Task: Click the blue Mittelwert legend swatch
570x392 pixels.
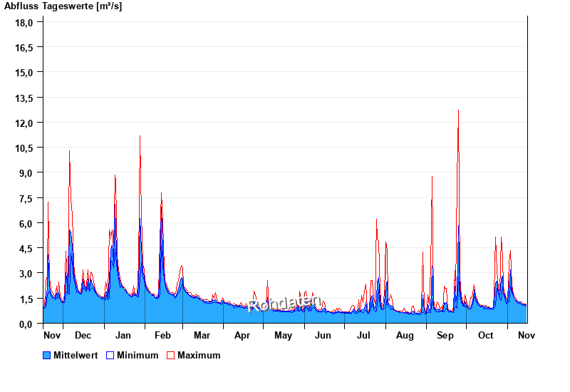Action: pos(47,355)
